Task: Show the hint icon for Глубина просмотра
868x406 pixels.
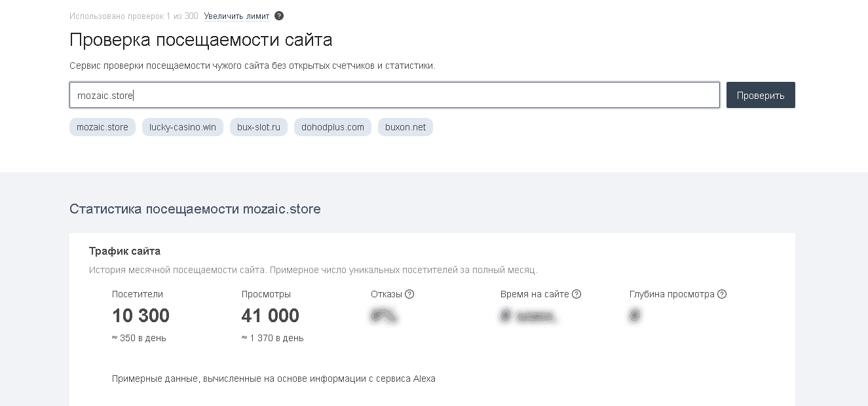Action: (722, 294)
